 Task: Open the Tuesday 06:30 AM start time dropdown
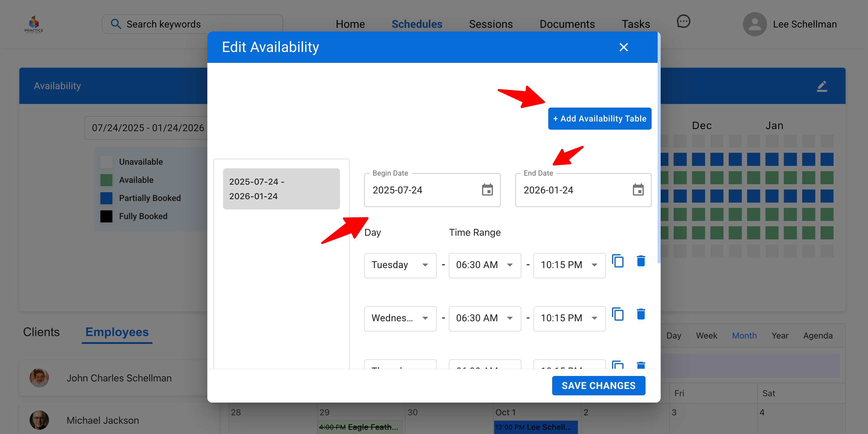click(x=484, y=265)
